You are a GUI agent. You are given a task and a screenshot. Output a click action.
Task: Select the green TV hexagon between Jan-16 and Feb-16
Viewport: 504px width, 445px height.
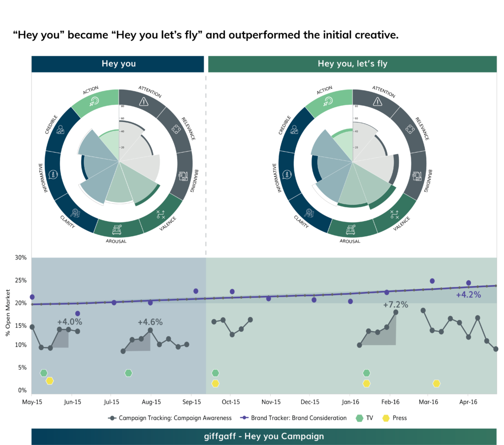(366, 373)
